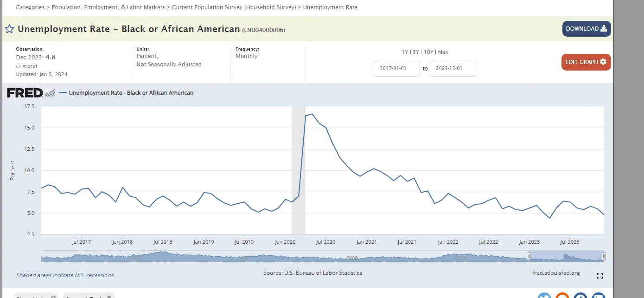
Task: Select the Max date range
Action: [443, 52]
